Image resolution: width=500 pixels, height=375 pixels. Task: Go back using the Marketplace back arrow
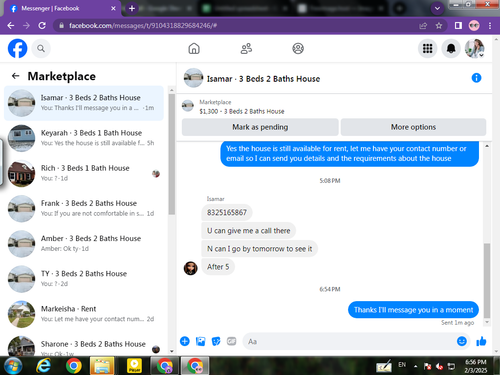click(15, 76)
